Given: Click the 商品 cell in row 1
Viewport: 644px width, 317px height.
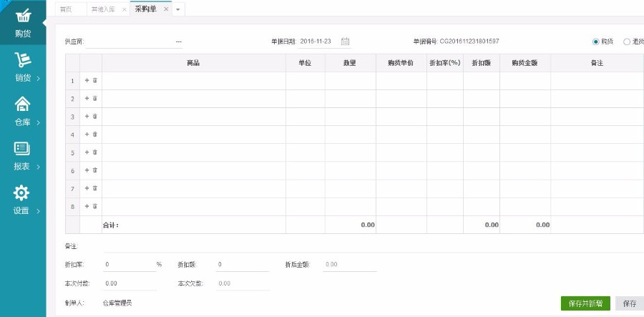Looking at the screenshot, I should click(x=194, y=81).
